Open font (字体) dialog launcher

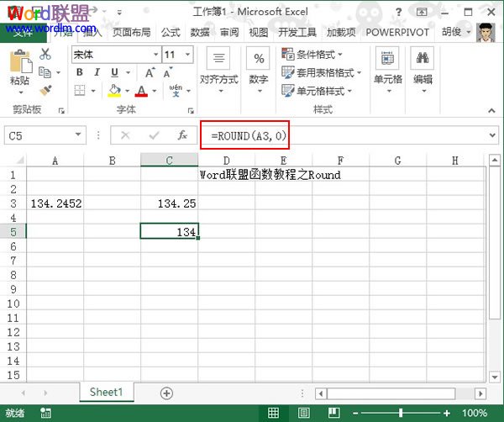pos(191,111)
